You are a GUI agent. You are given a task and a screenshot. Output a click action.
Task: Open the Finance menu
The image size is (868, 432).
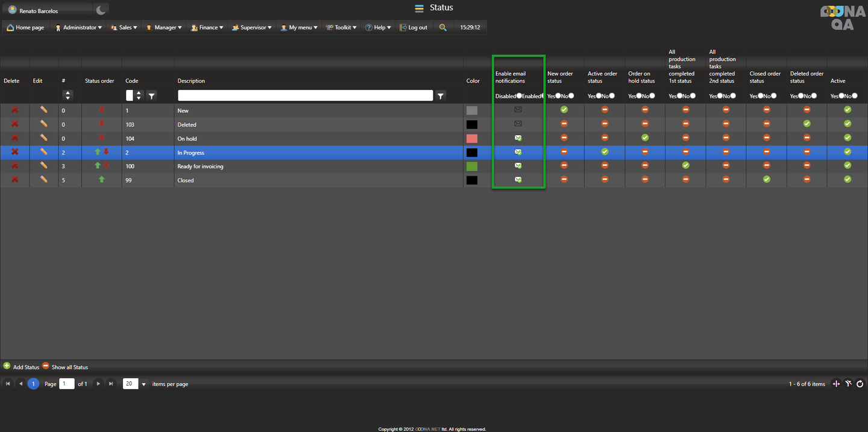[x=207, y=28]
